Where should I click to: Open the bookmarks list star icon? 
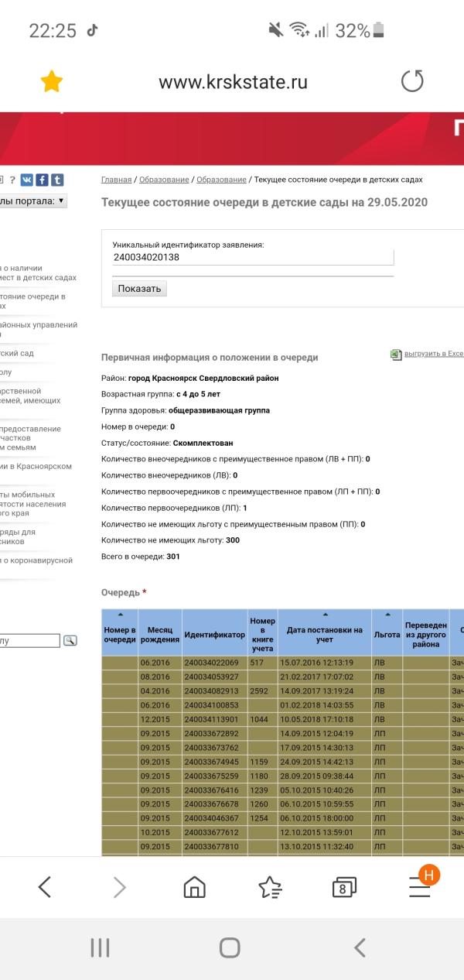coord(270,887)
